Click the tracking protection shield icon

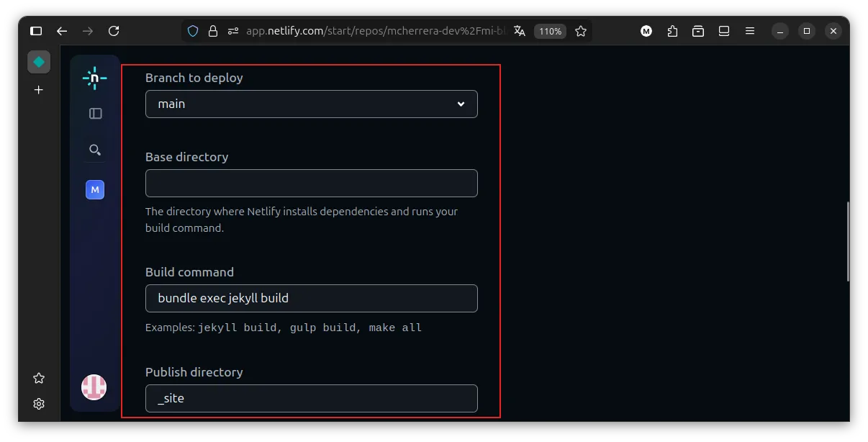click(x=193, y=31)
